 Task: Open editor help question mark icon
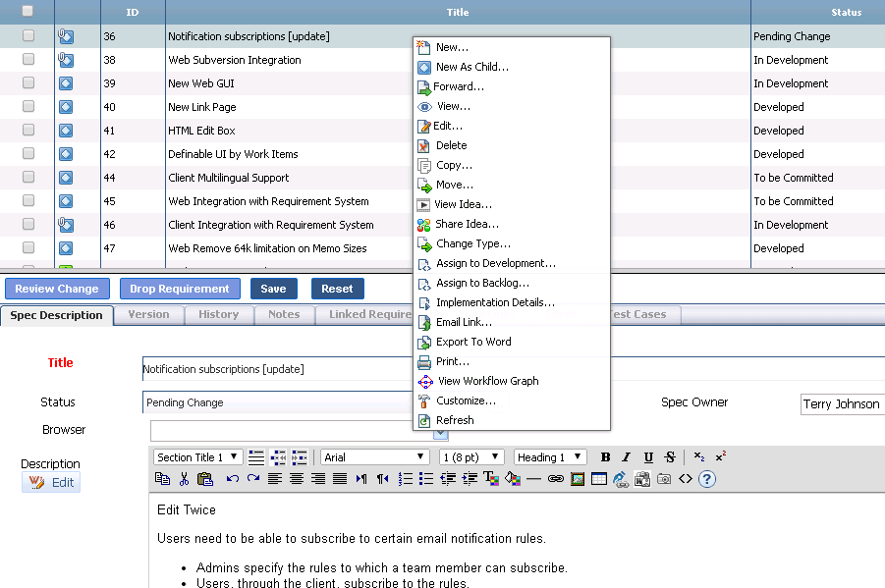[706, 479]
